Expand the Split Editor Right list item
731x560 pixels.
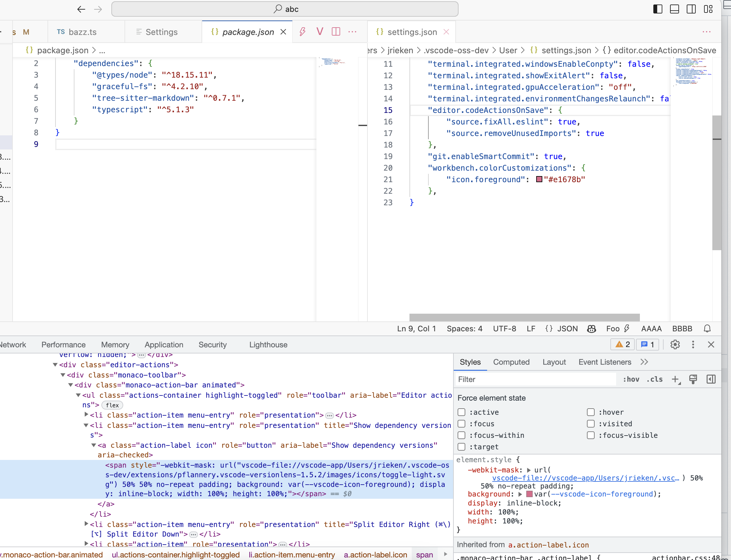tap(86, 524)
